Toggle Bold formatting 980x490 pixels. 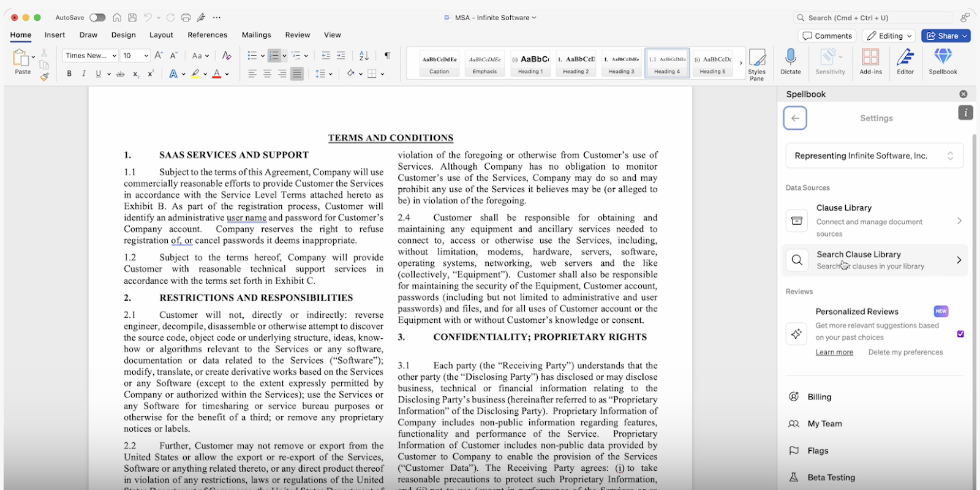(x=69, y=73)
